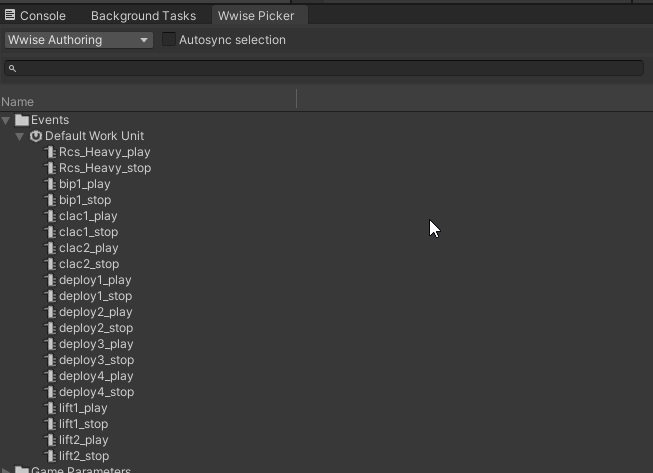Screen dimensions: 653x473
Task: Select the deploy2_play event name
Action: click(x=96, y=312)
